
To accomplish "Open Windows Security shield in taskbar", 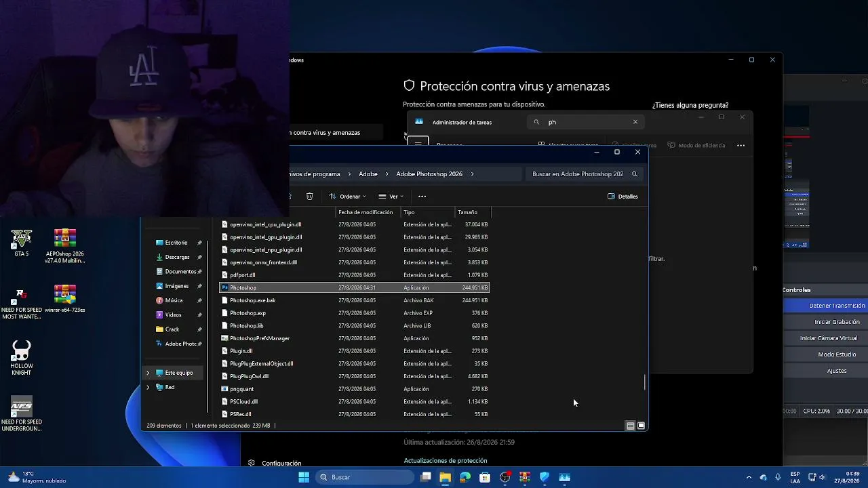I will pyautogui.click(x=545, y=477).
